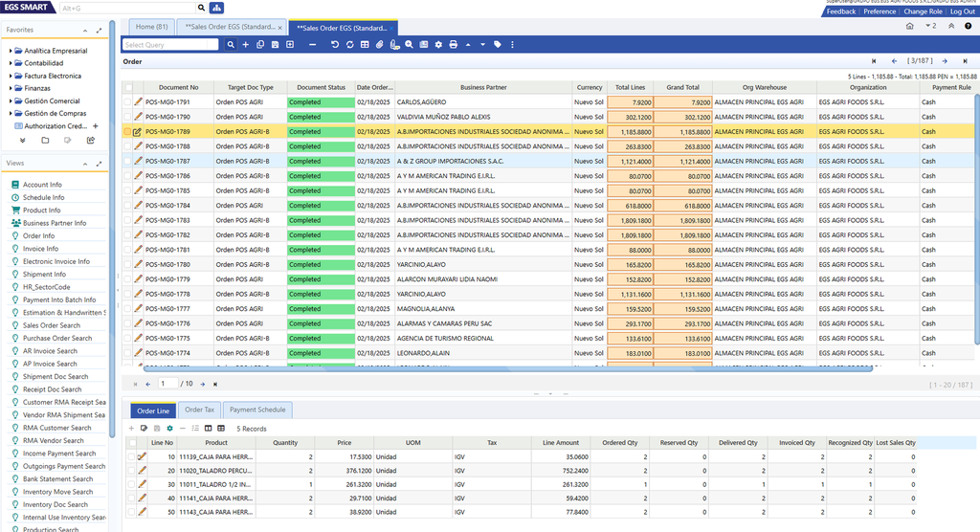Expand the Gestión Comercial folder

pos(10,100)
